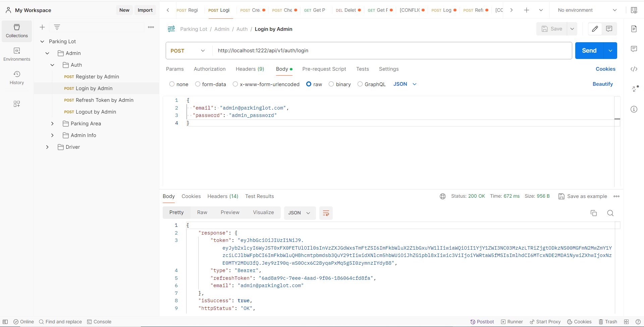Screen dimensions: 644x327
Task: Search the response body with magnifier icon
Action: (610, 213)
